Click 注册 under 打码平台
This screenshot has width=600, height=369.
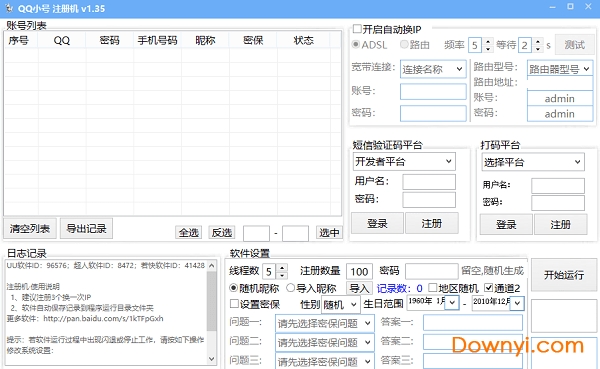561,224
